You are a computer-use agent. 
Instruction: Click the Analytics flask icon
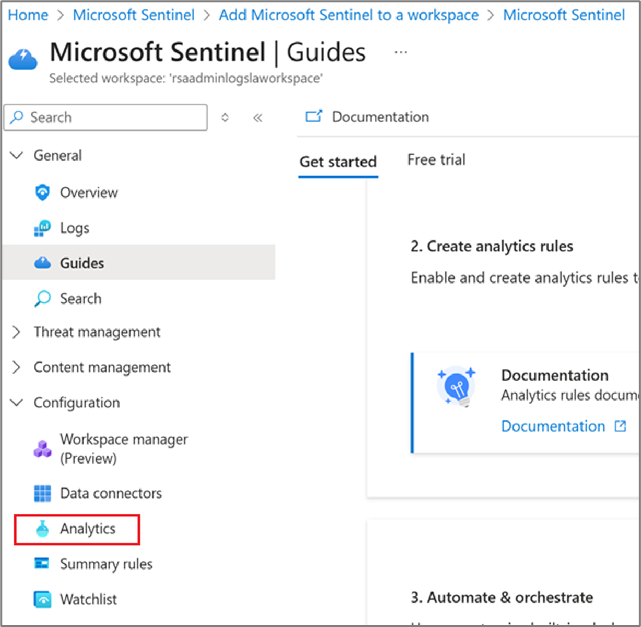pyautogui.click(x=42, y=529)
